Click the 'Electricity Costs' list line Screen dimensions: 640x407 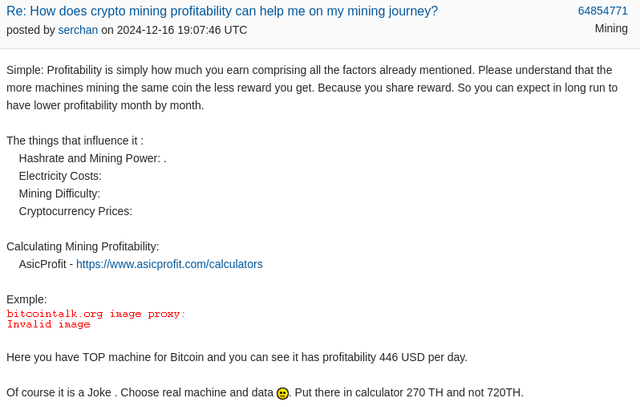[x=60, y=176]
